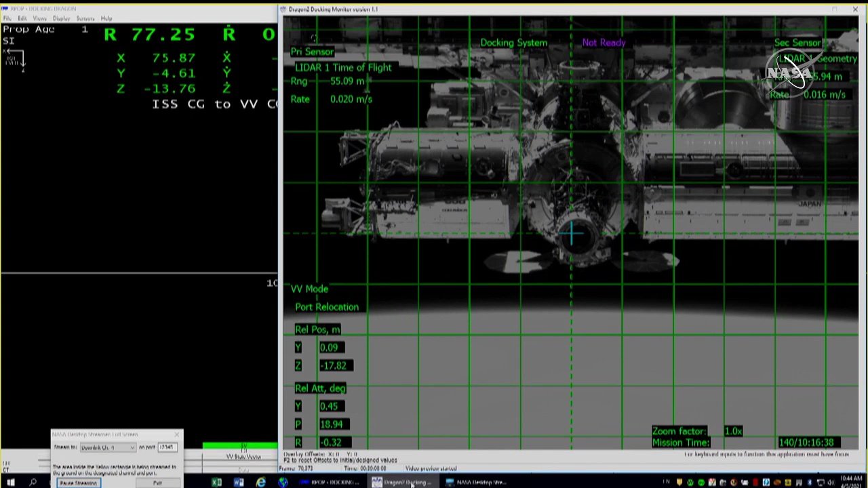This screenshot has height=488, width=868.
Task: Launch Word from the taskbar
Action: point(239,483)
